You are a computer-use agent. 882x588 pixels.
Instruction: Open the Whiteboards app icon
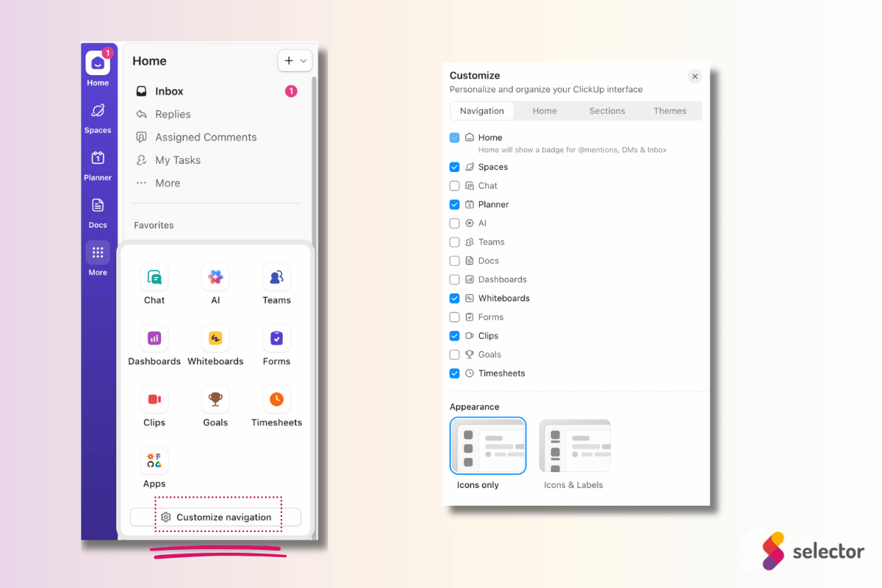(x=215, y=338)
